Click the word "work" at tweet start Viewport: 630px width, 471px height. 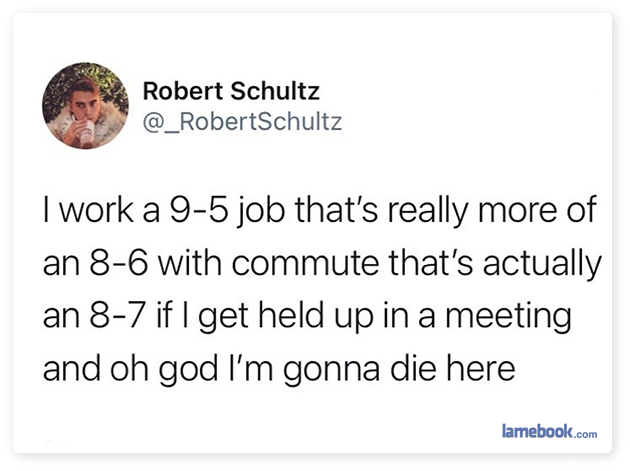[96, 210]
